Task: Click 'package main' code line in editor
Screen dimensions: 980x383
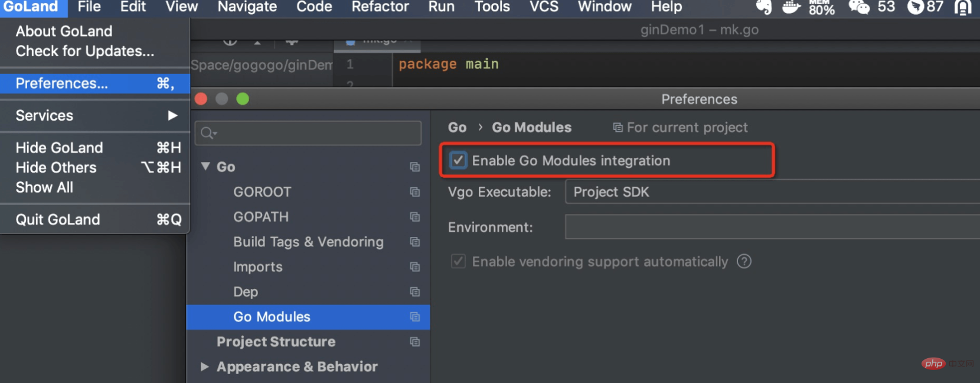Action: (449, 64)
